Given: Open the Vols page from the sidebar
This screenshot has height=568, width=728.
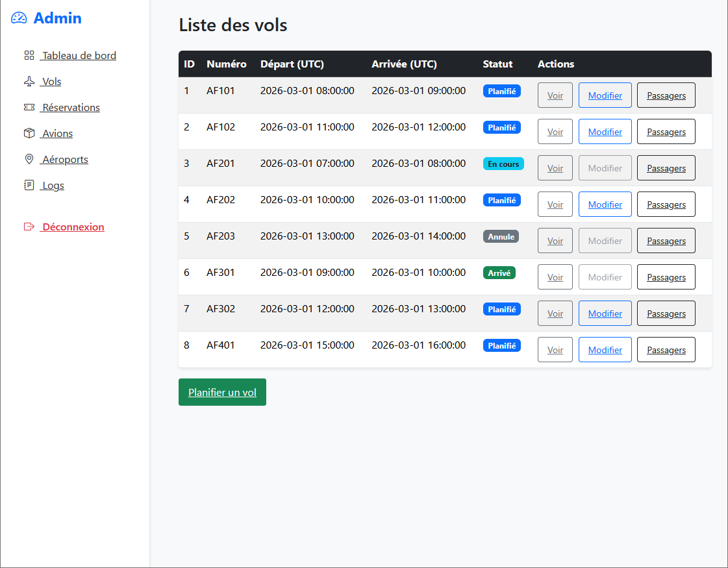Looking at the screenshot, I should pos(50,81).
